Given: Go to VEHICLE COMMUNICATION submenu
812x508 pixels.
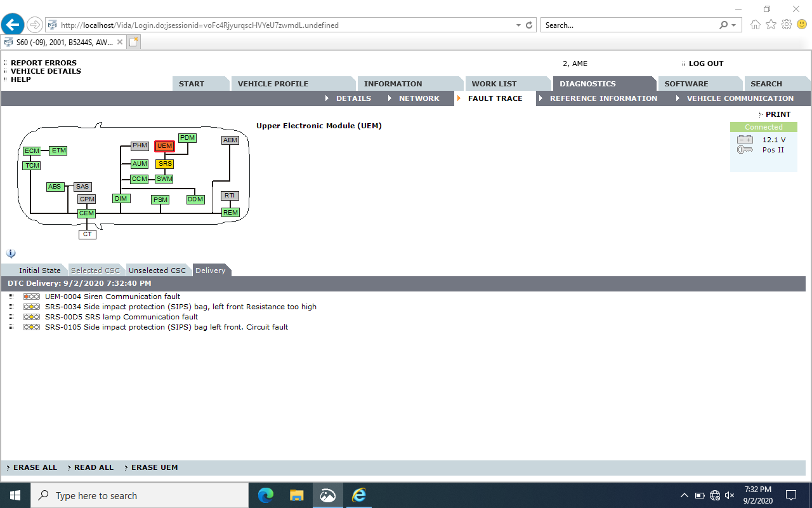Looking at the screenshot, I should pyautogui.click(x=740, y=98).
